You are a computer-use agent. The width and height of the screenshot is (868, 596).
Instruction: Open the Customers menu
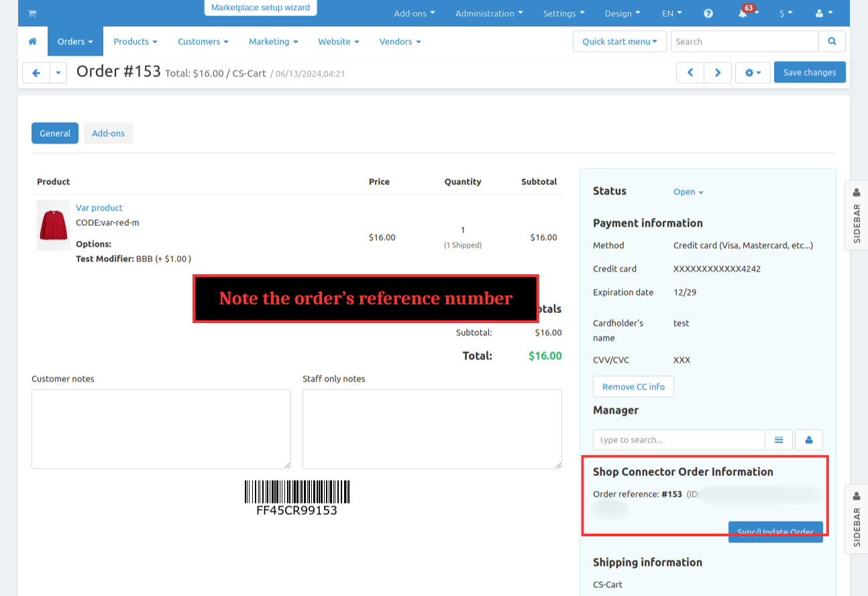coord(203,42)
